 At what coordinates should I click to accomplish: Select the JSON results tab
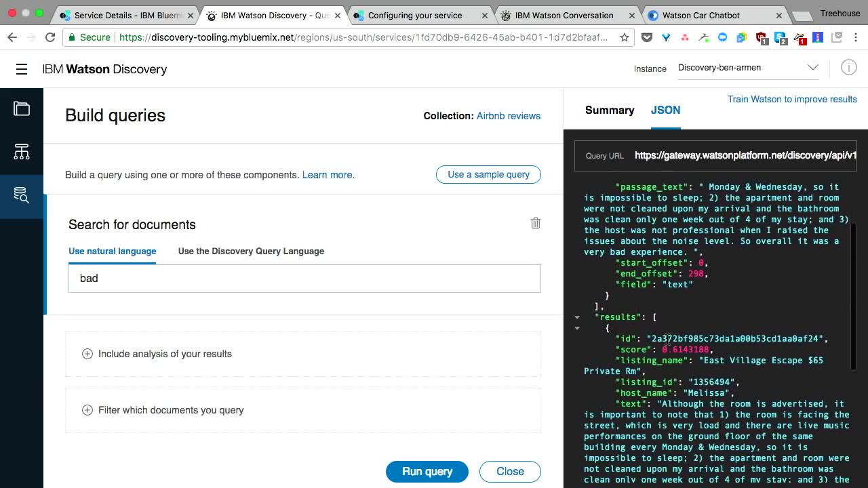[665, 110]
